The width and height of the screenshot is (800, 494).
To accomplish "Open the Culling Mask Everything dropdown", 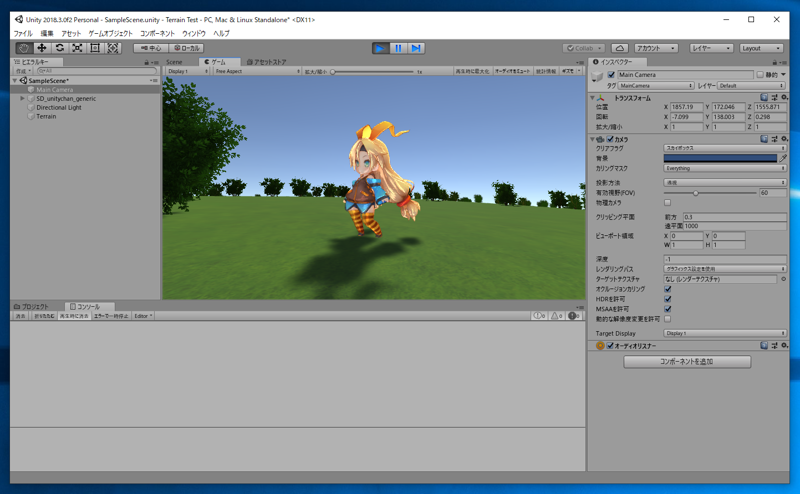I will tap(724, 168).
